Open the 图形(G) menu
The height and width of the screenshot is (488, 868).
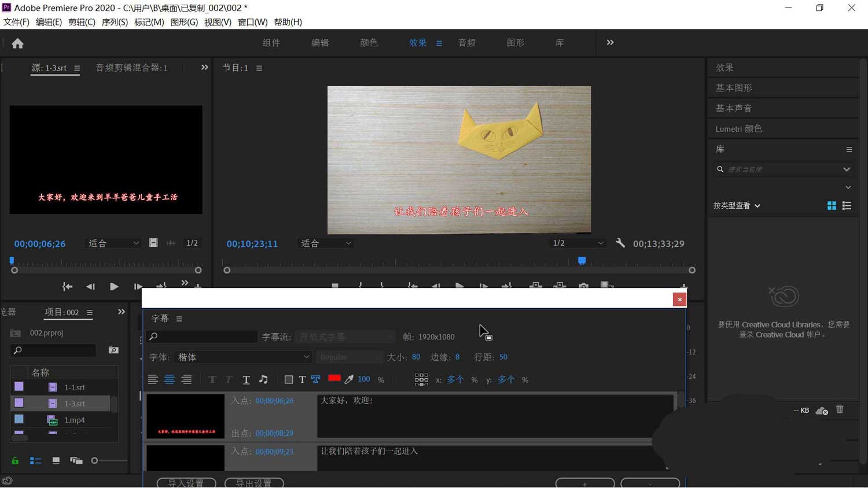coord(184,22)
